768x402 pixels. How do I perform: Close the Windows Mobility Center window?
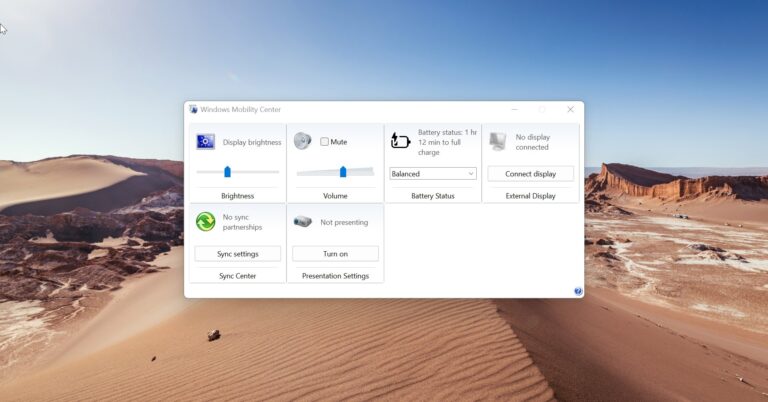[x=570, y=109]
